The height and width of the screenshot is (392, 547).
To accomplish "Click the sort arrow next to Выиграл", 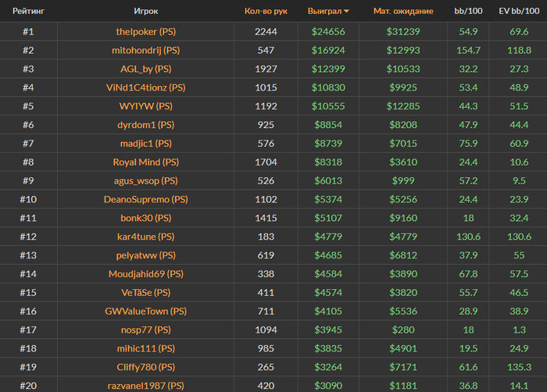I will click(347, 12).
